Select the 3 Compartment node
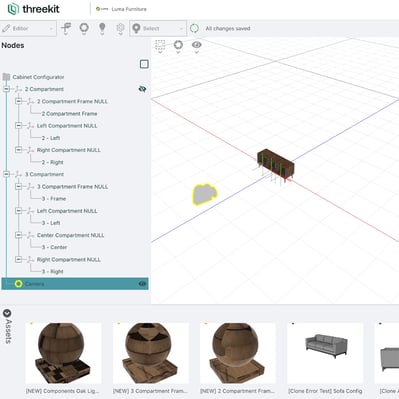The width and height of the screenshot is (399, 399). 44,174
